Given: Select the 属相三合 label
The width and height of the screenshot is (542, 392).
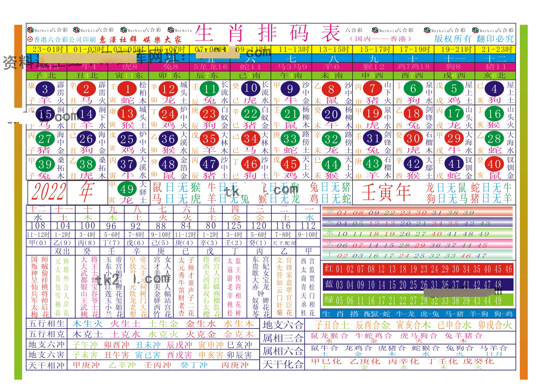Looking at the screenshot, I should coord(283,338).
